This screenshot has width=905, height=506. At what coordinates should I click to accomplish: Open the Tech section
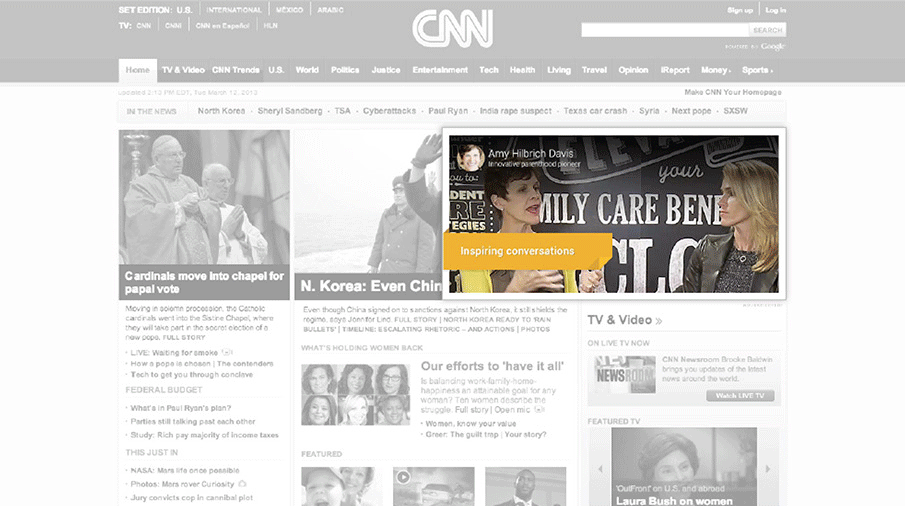[x=488, y=70]
